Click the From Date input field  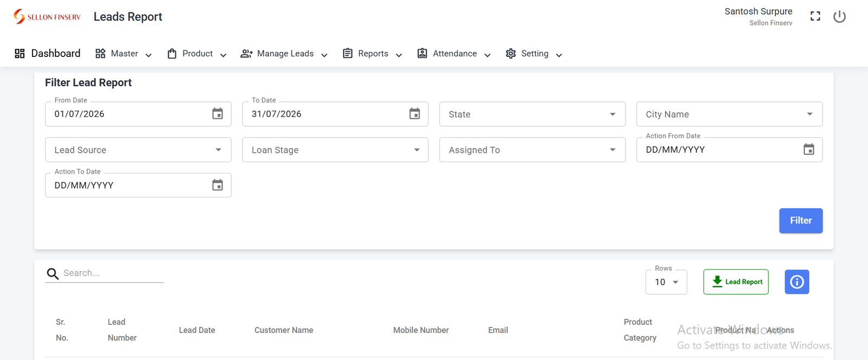(138, 114)
